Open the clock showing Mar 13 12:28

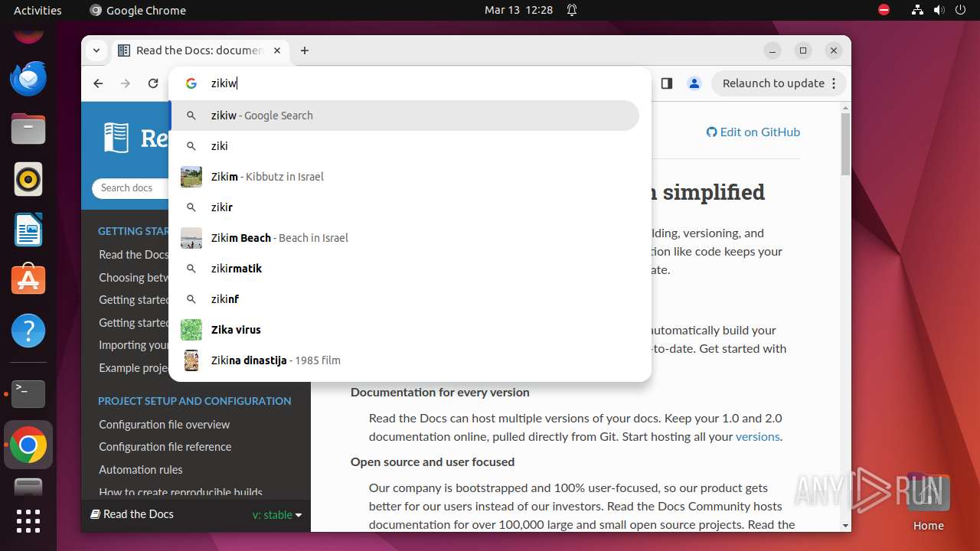(x=518, y=10)
